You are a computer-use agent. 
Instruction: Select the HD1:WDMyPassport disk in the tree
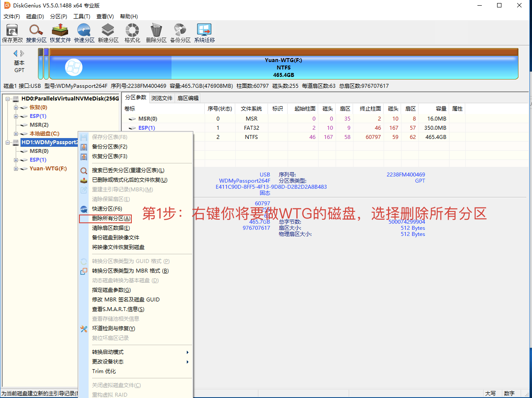tap(49, 142)
